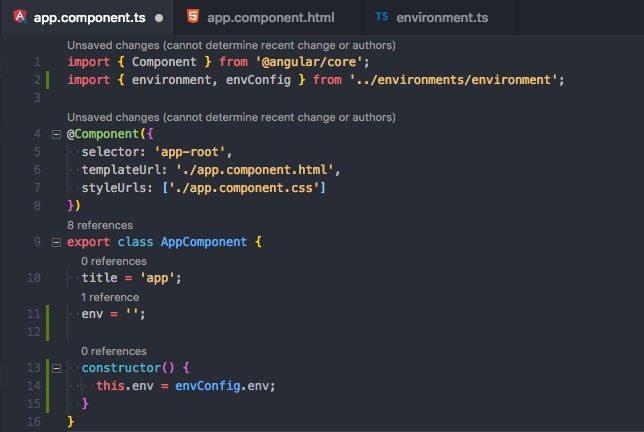The image size is (644, 432).
Task: Click 'envConfig' on line 14
Action: click(x=207, y=386)
